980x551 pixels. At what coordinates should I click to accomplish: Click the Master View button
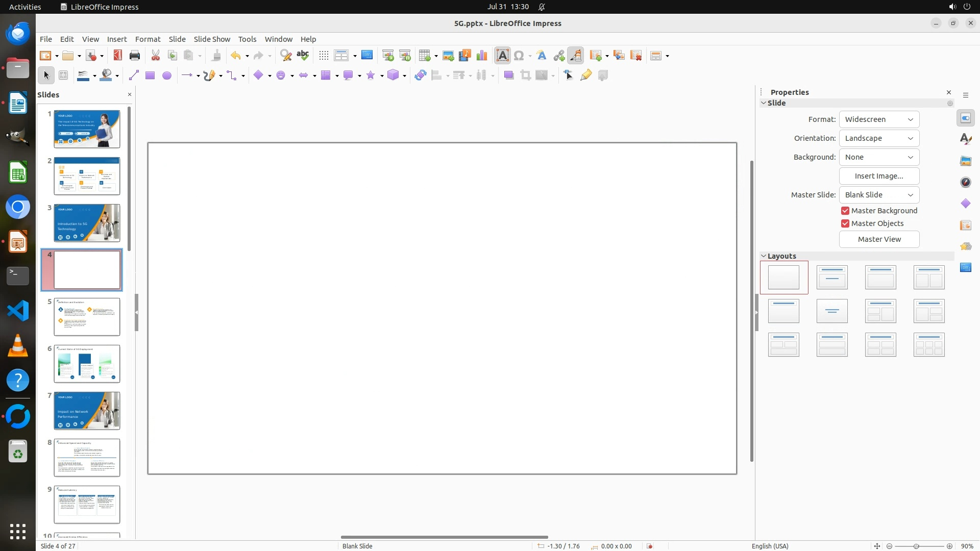click(879, 239)
